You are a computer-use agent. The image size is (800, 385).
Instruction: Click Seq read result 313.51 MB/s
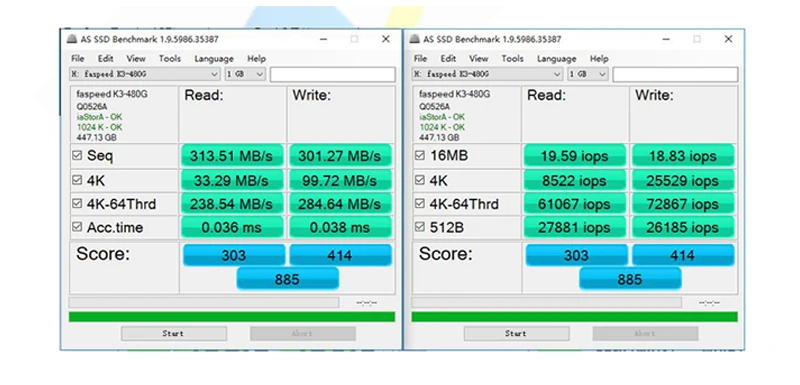click(232, 156)
